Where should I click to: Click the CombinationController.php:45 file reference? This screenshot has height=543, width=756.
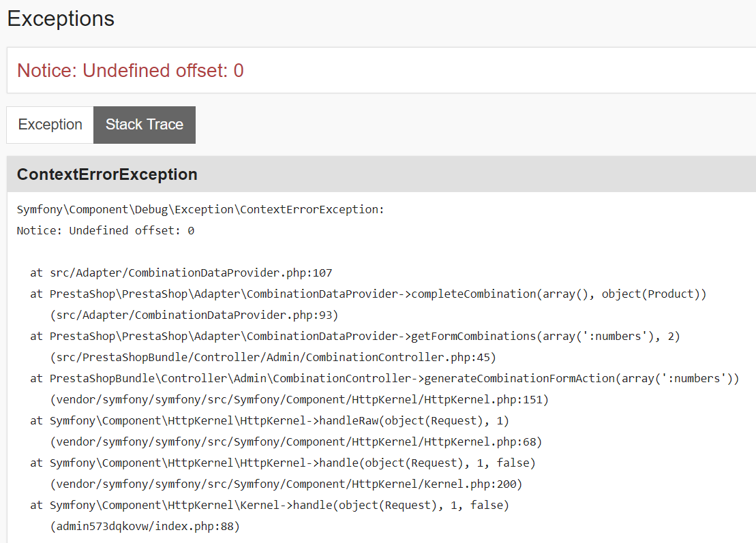click(273, 358)
